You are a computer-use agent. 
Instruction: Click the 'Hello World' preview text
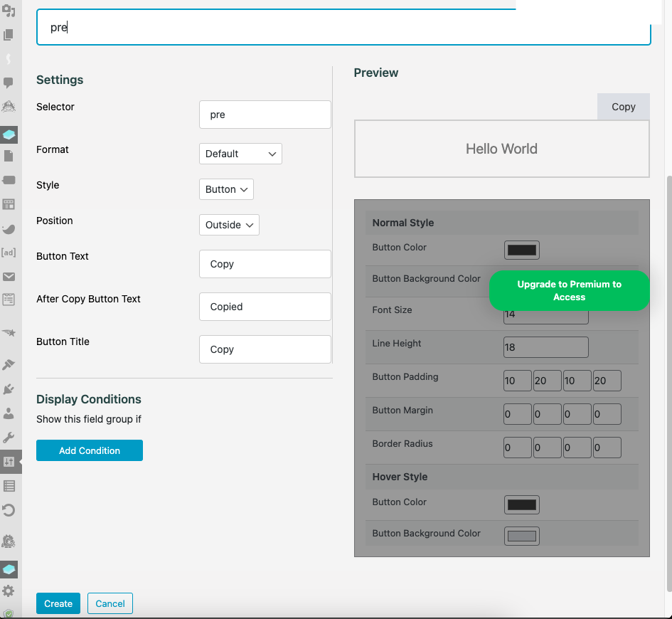click(x=501, y=149)
